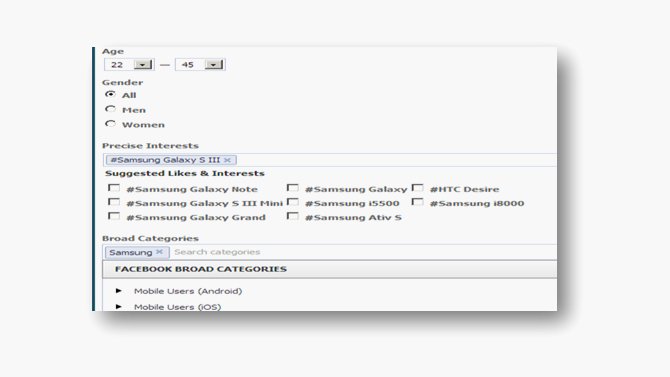Tick the #Samsung Galaxy Grand checkbox
The image size is (670, 377).
tap(114, 216)
